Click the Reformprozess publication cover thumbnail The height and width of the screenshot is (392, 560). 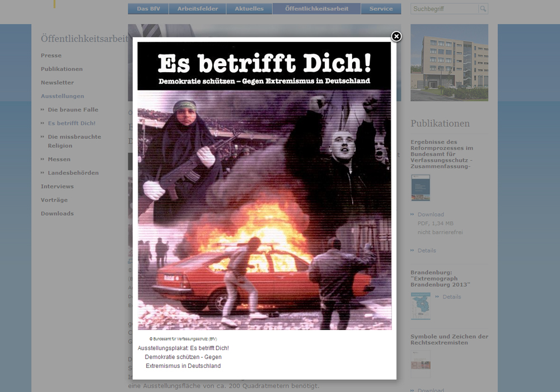click(420, 188)
